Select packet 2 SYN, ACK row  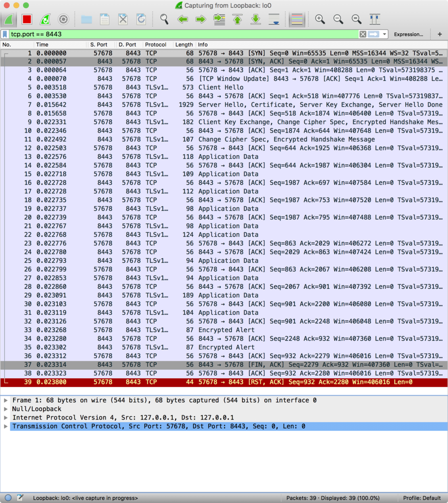pyautogui.click(x=224, y=61)
